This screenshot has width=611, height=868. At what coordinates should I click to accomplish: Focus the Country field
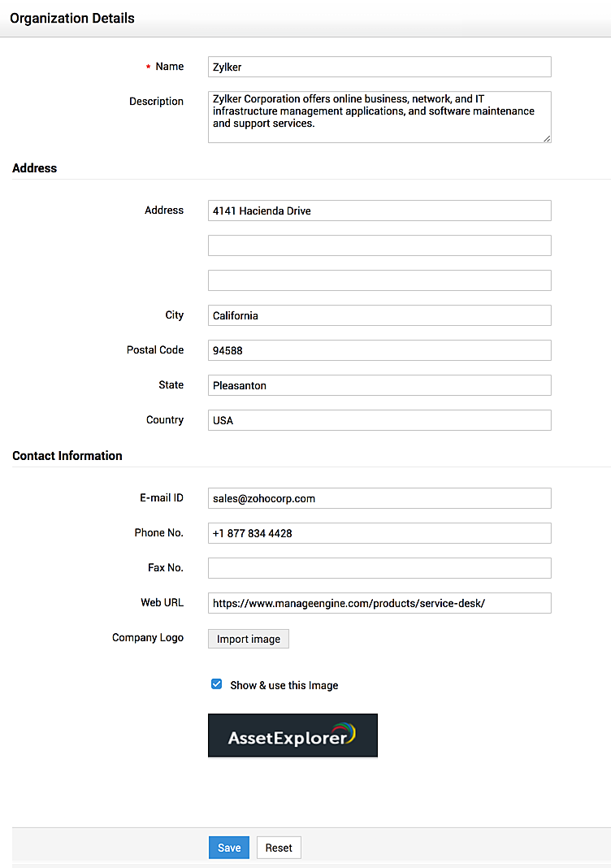point(379,420)
